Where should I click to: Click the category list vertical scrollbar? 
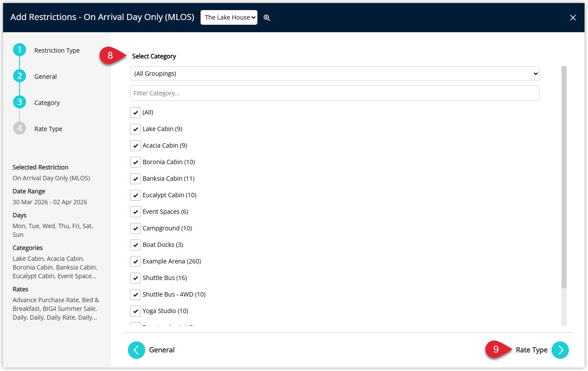564,177
